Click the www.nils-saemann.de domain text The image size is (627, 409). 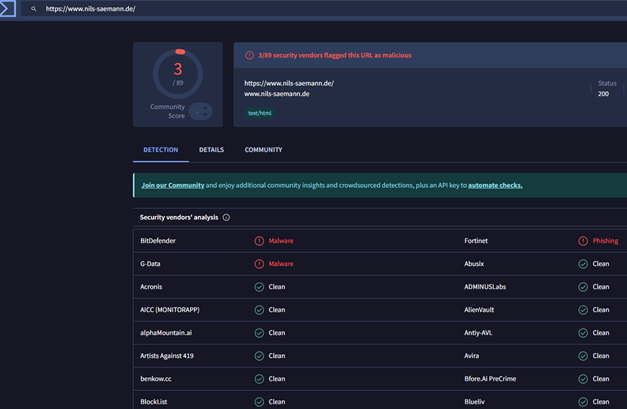[277, 94]
